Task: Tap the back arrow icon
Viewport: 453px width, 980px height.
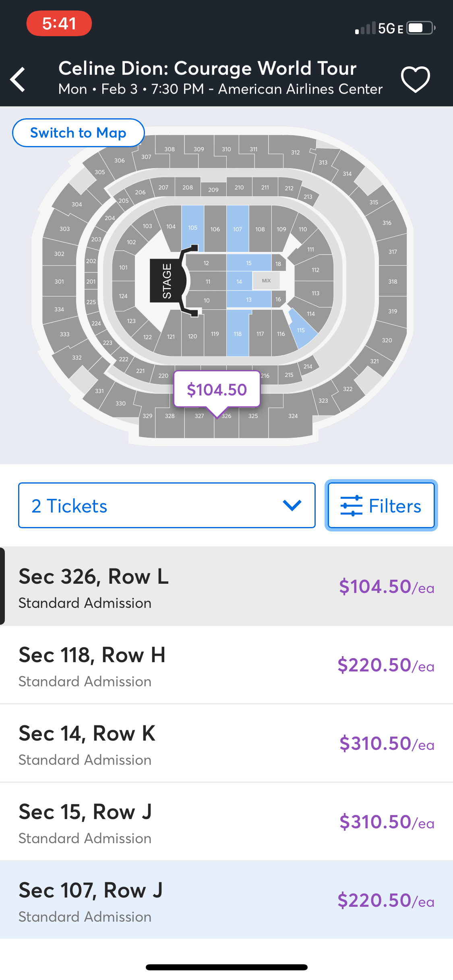Action: pyautogui.click(x=18, y=79)
